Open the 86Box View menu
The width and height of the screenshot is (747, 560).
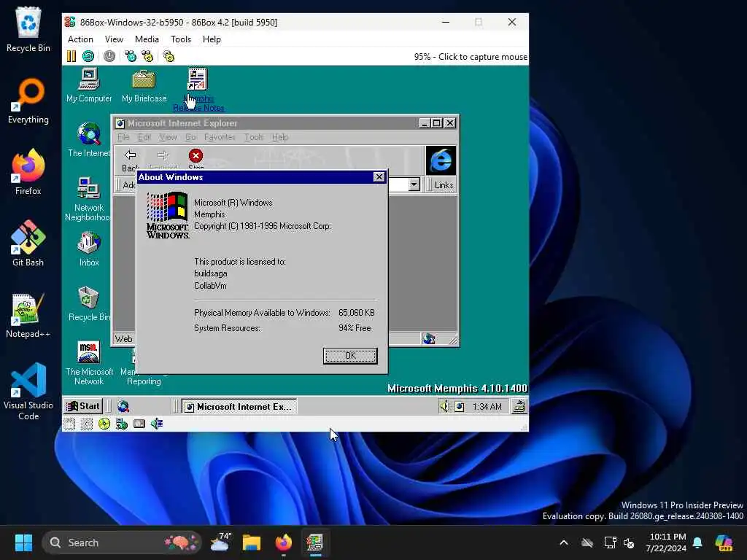[114, 39]
